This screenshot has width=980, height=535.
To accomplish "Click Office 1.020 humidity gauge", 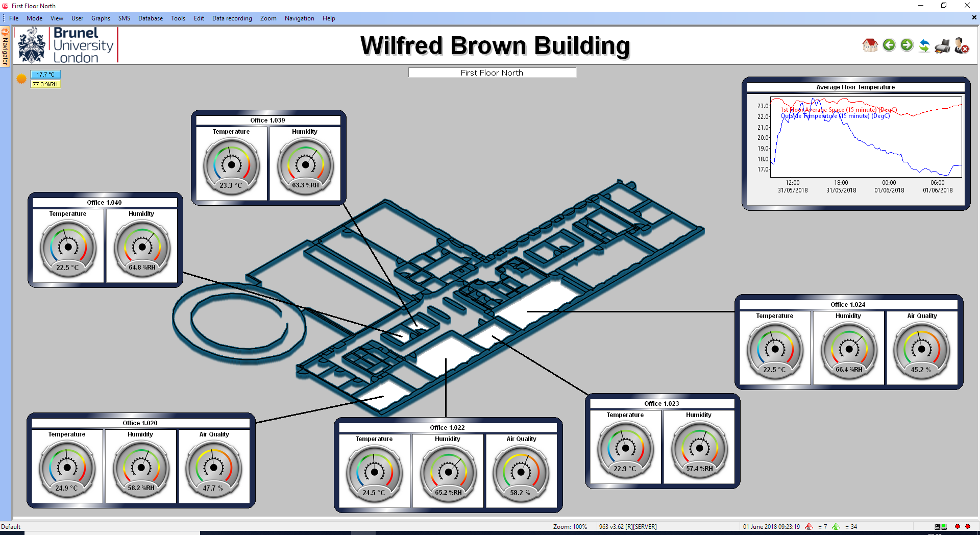I will click(141, 468).
